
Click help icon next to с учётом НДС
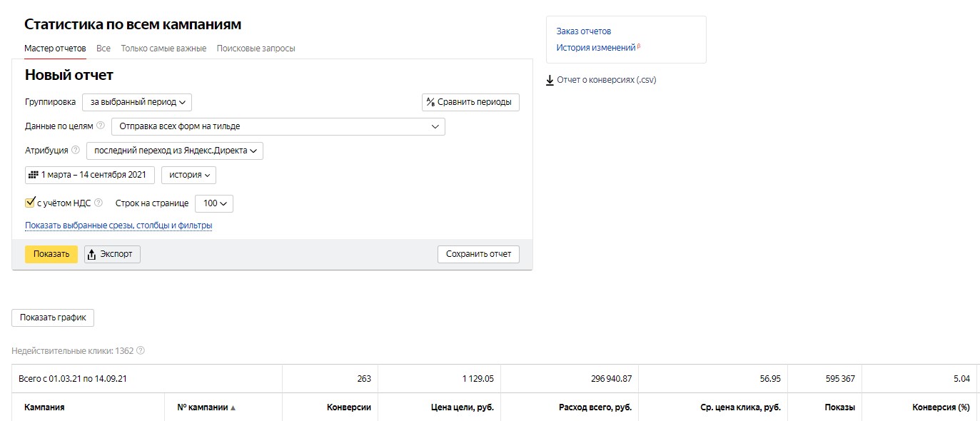(x=98, y=203)
